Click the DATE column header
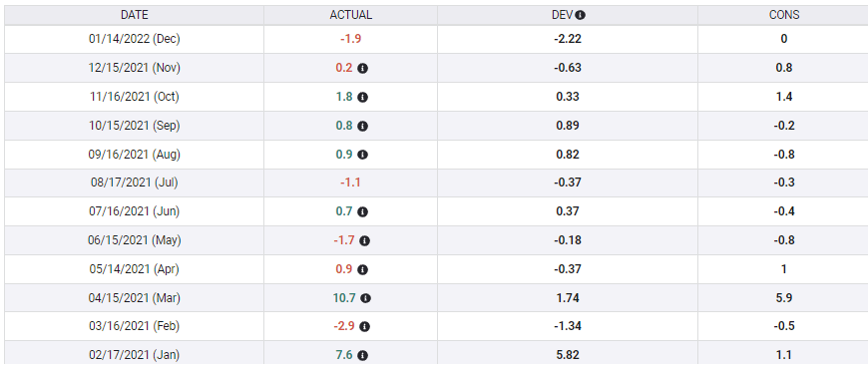This screenshot has width=868, height=369. point(135,15)
